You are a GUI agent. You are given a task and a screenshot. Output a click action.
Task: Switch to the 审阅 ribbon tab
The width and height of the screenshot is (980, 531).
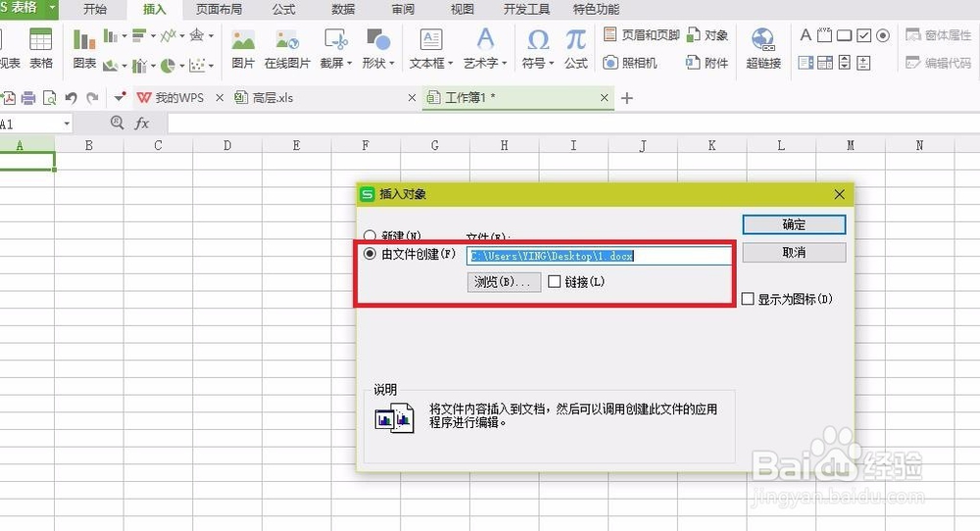click(403, 10)
